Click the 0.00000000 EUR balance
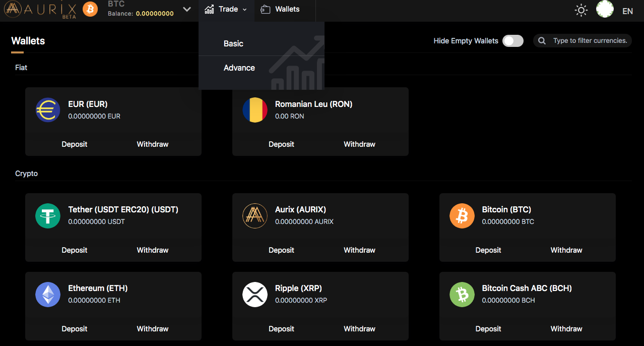The image size is (644, 346). pos(94,116)
